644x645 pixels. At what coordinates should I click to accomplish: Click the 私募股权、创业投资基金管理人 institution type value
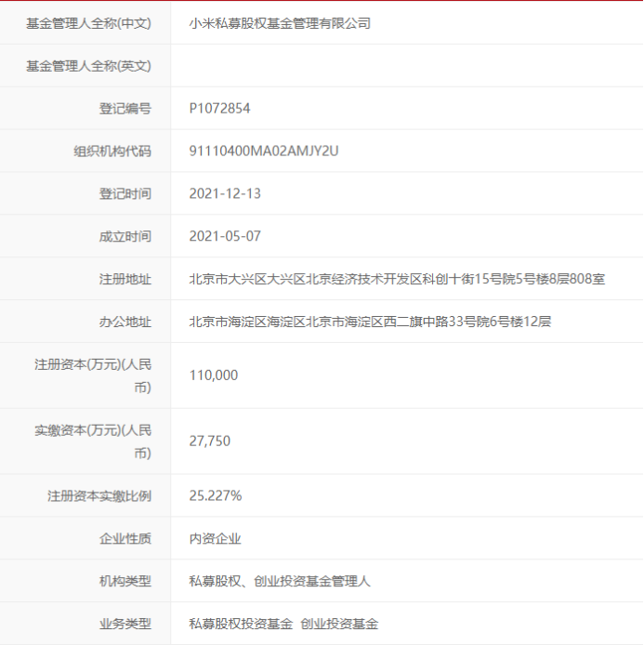(280, 582)
